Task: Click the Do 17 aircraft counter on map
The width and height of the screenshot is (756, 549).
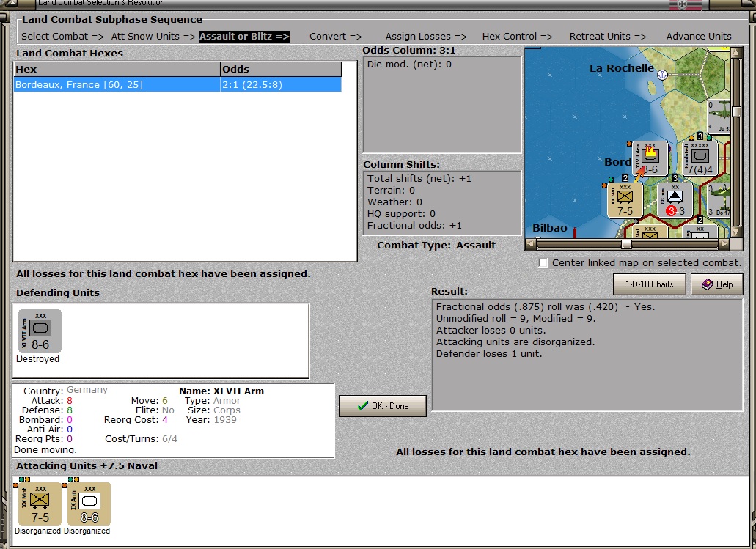Action: coord(719,200)
